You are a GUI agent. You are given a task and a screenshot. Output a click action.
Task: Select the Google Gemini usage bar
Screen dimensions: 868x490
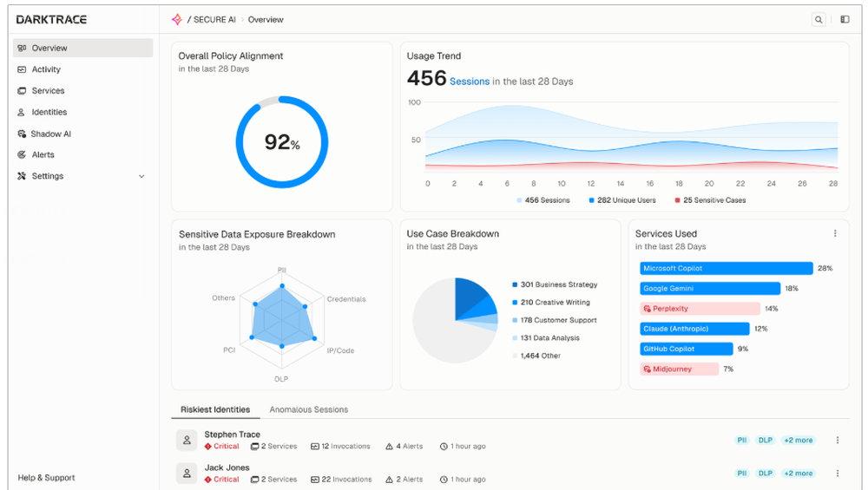click(x=710, y=288)
